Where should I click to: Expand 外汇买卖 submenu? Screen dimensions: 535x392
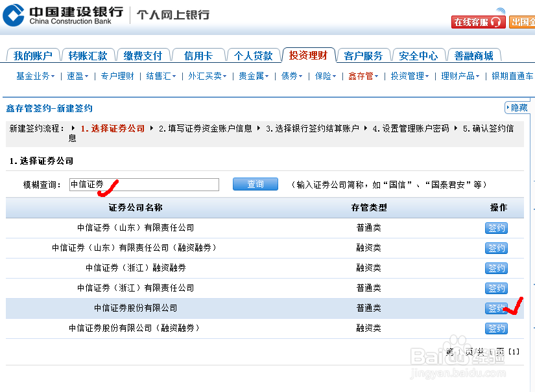pos(208,76)
